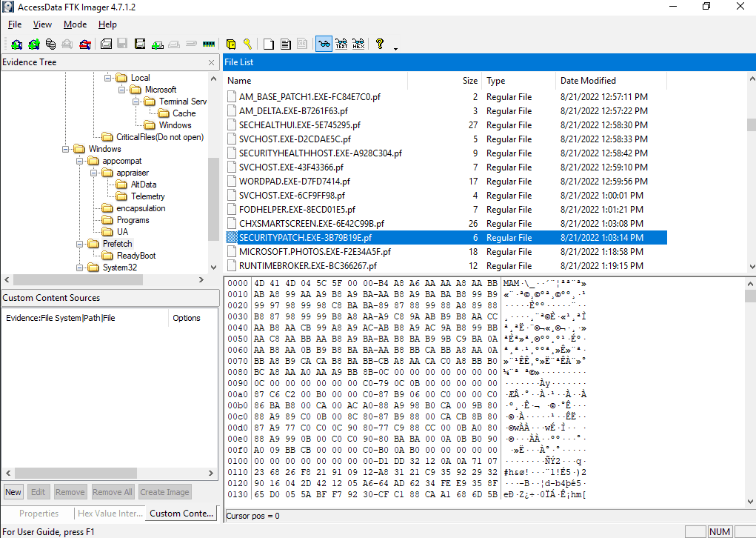The height and width of the screenshot is (538, 756).
Task: Click Remove All Evidence Items icon
Action: (85, 44)
